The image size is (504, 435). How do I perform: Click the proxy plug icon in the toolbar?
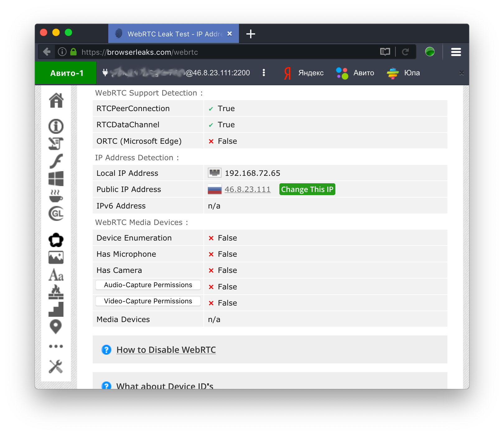coord(105,72)
